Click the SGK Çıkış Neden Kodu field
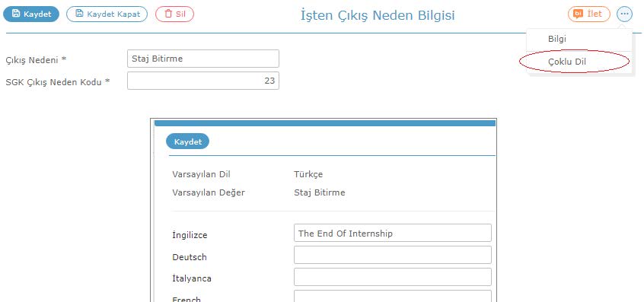 [203, 81]
